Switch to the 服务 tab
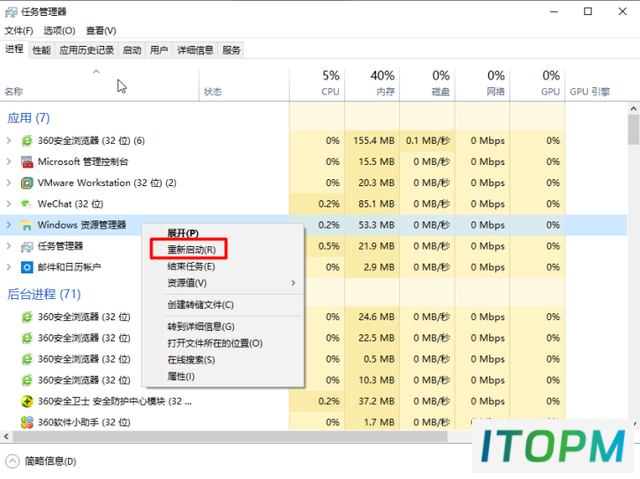 pos(231,50)
